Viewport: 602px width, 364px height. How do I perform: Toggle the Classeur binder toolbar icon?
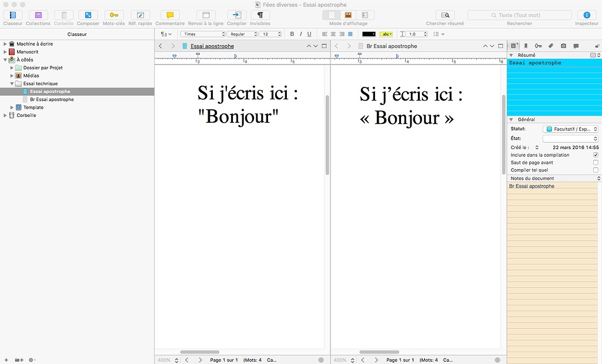point(13,15)
